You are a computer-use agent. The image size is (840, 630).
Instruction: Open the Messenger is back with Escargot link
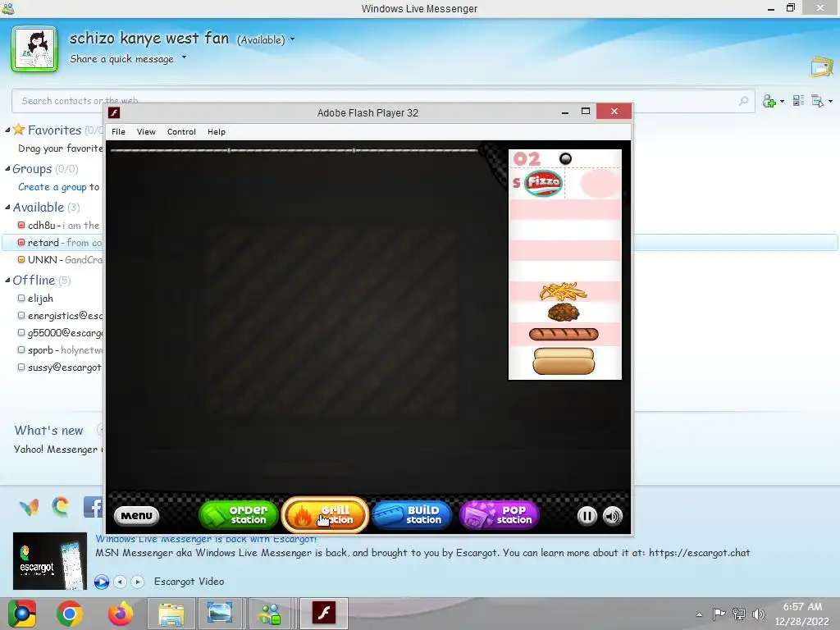(x=206, y=539)
